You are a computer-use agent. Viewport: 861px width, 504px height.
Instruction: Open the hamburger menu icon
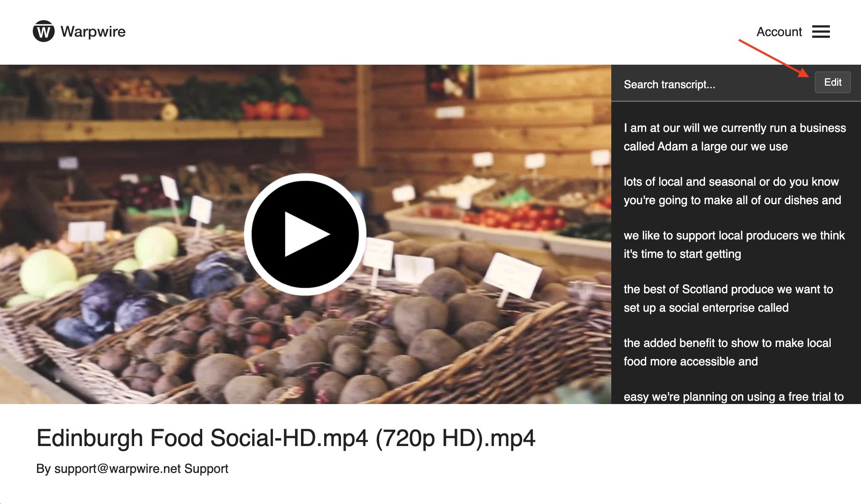[x=821, y=31]
